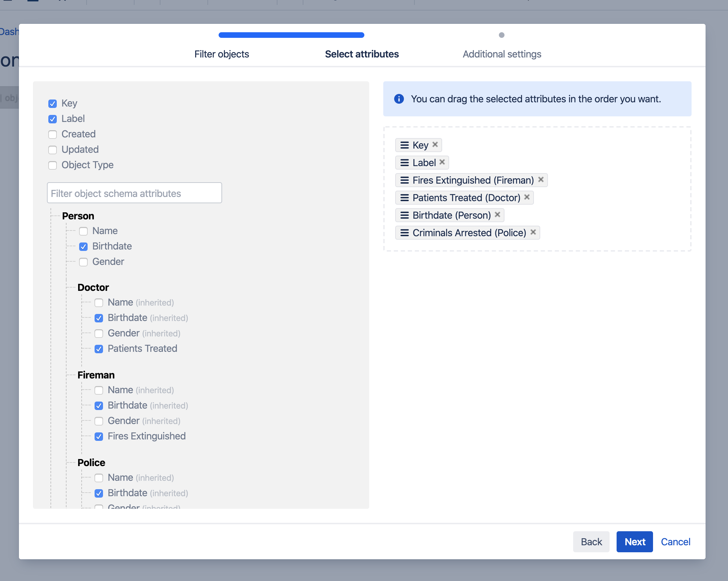Select the Police tree node
The width and height of the screenshot is (728, 581).
coord(91,463)
